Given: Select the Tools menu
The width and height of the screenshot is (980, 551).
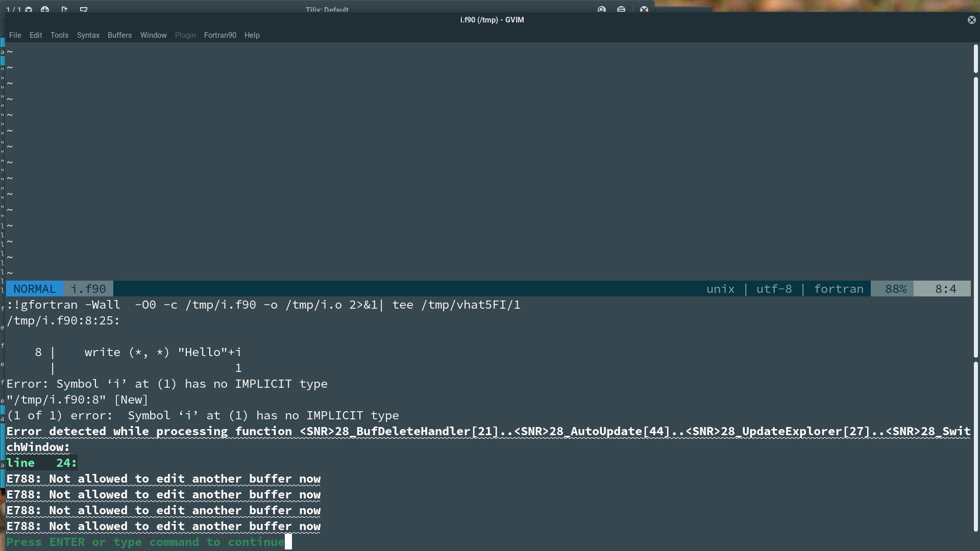Looking at the screenshot, I should 59,35.
